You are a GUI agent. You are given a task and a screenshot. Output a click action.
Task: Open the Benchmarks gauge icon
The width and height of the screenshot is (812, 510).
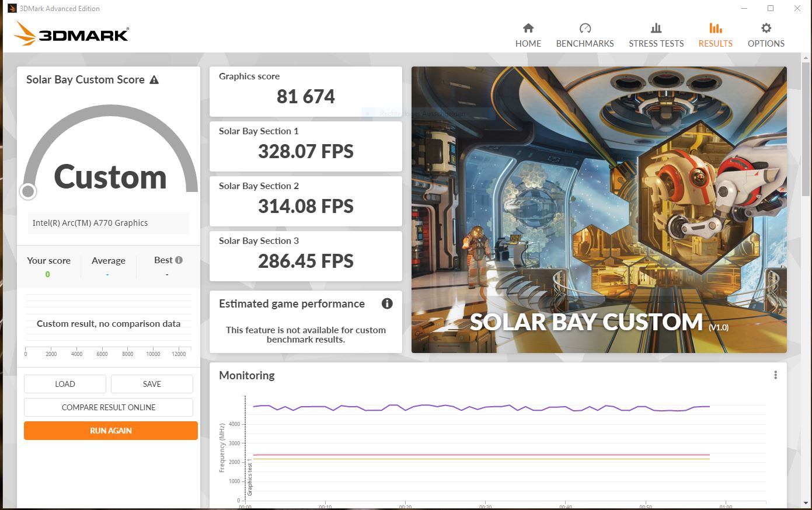pos(585,28)
